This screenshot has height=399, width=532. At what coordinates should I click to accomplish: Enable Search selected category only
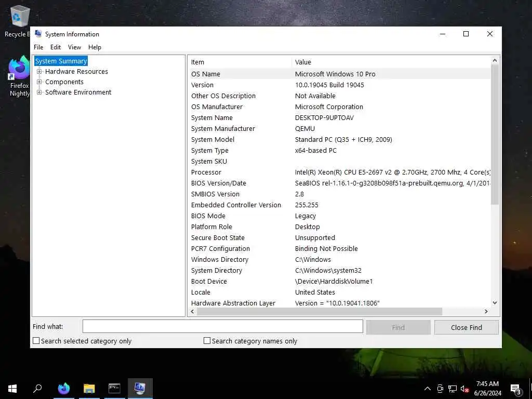(36, 341)
